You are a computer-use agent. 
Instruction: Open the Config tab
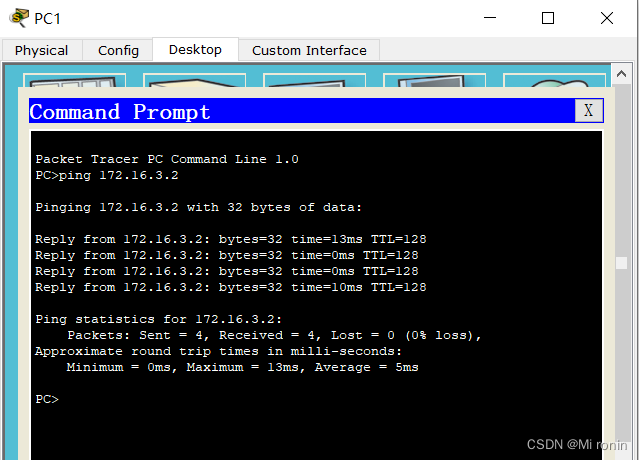coord(118,50)
